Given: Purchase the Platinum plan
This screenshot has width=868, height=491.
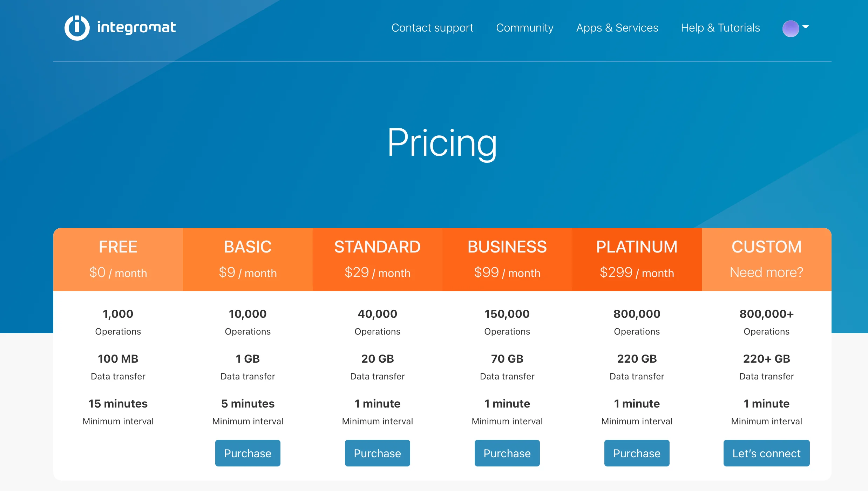Looking at the screenshot, I should [x=637, y=453].
